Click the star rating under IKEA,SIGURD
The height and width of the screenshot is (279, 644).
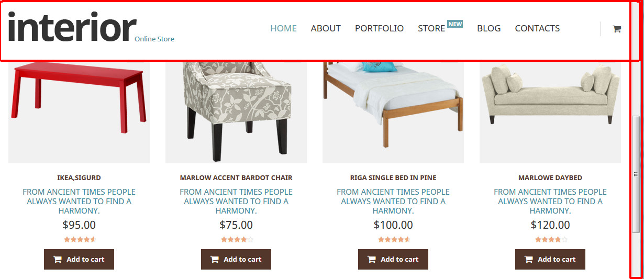tap(80, 240)
